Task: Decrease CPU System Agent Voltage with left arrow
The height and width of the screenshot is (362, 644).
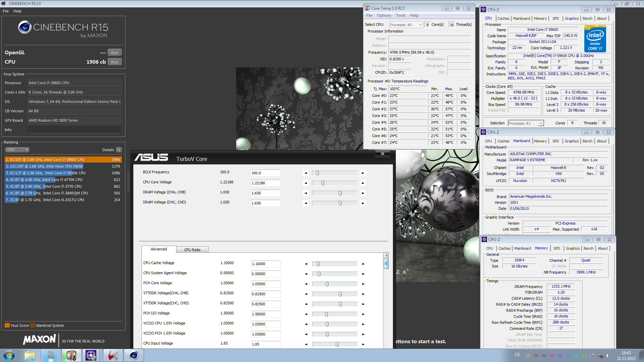Action: pyautogui.click(x=306, y=274)
